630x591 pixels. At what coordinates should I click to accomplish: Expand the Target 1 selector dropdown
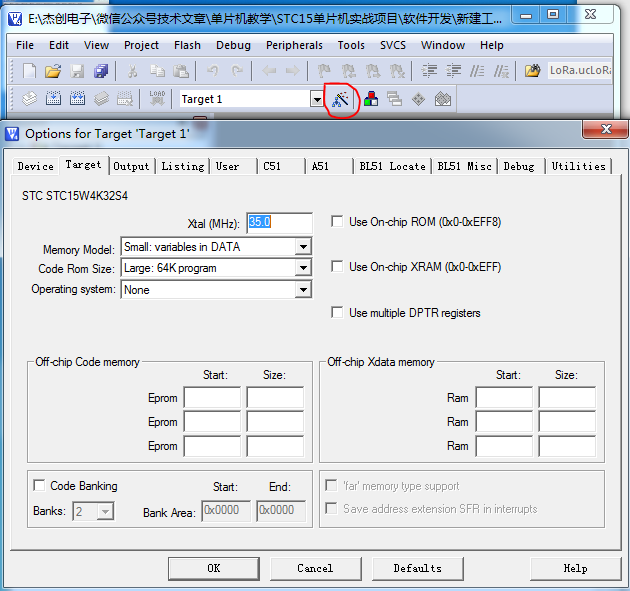tap(317, 99)
